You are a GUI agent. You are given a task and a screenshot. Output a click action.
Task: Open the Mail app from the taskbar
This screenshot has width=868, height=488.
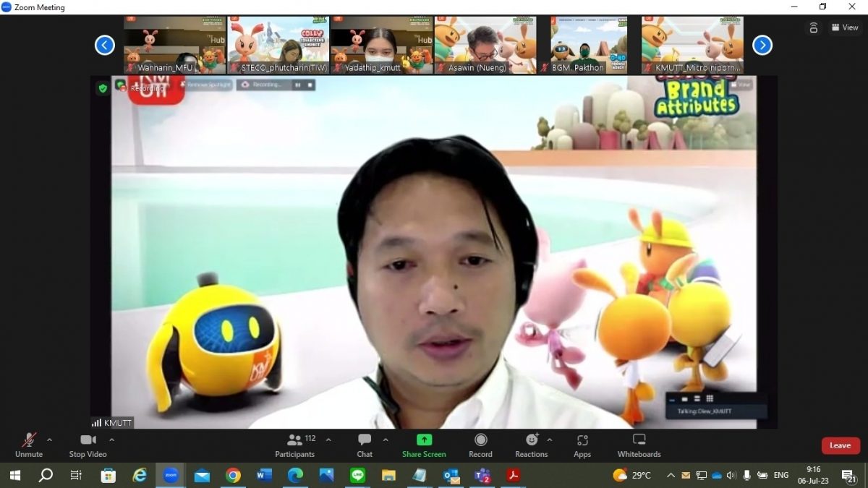[202, 475]
